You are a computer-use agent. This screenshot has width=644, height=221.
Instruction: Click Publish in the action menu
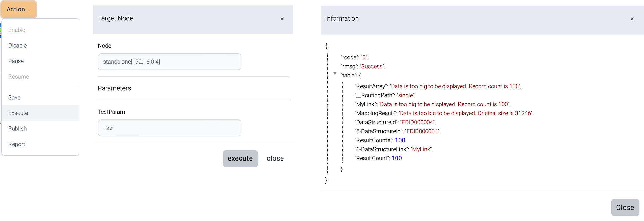(17, 128)
